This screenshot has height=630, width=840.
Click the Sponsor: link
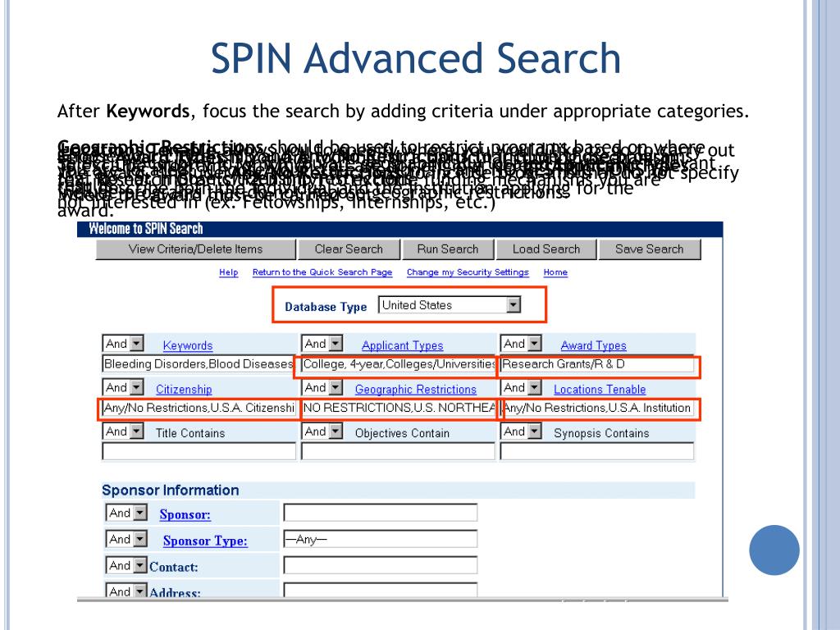[x=185, y=515]
